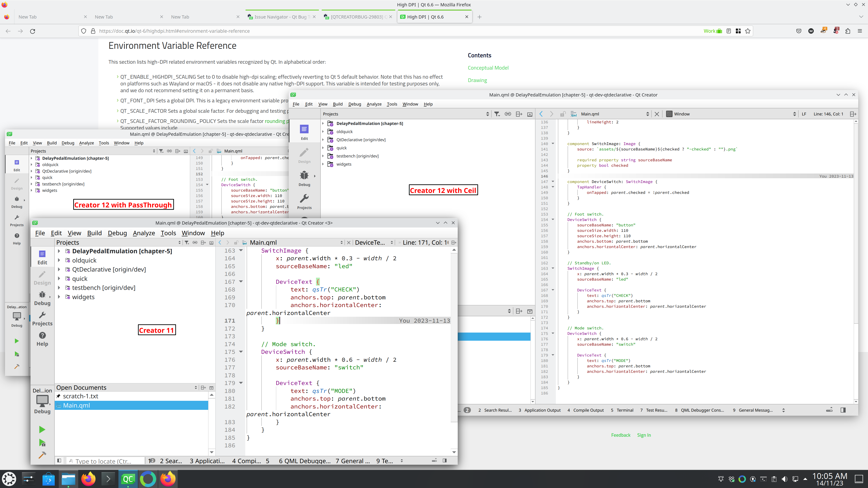Expand widgets project in Creator 11 tree
Viewport: 868px width, 488px height.
click(x=59, y=297)
